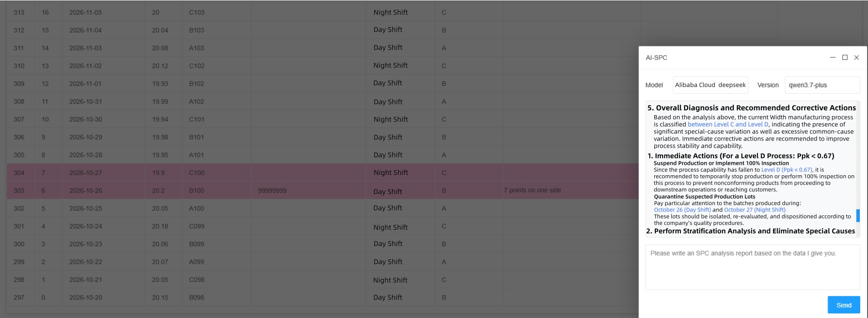Click the 'October 27 (Night Shift)' link
Screen dimensions: 868x318
coord(755,210)
